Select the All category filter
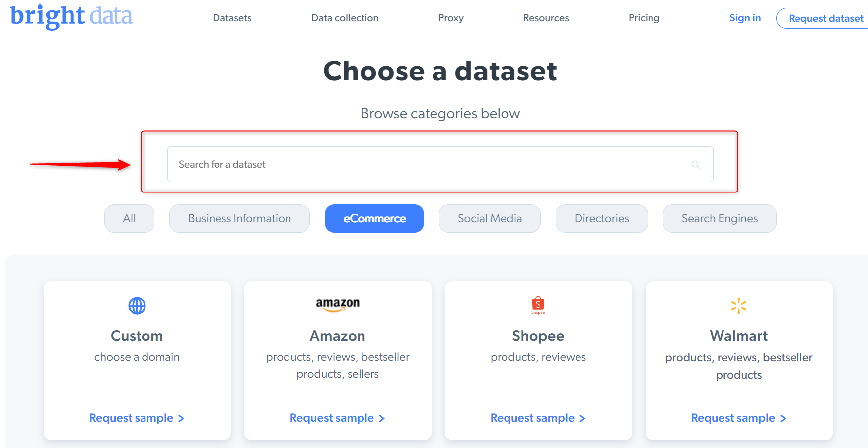 point(129,219)
